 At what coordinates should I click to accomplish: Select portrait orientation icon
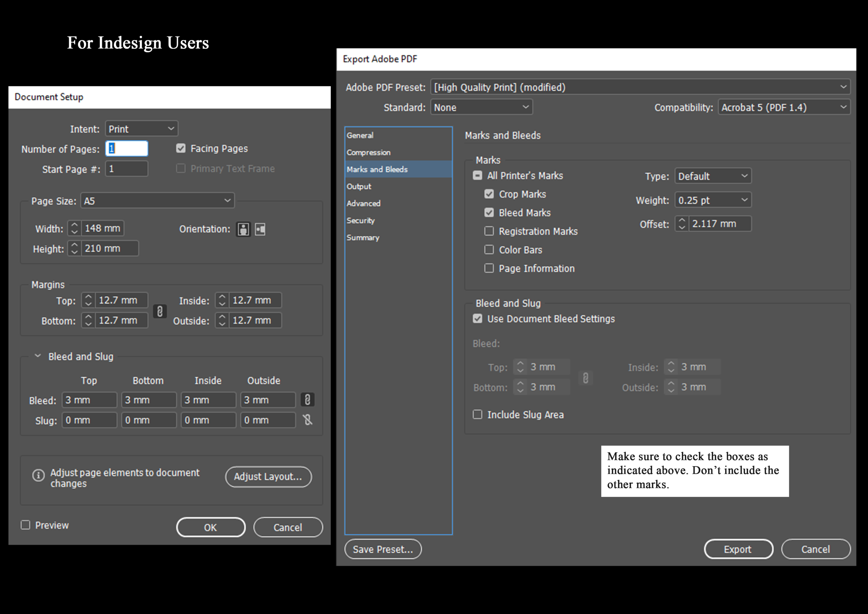pos(243,229)
